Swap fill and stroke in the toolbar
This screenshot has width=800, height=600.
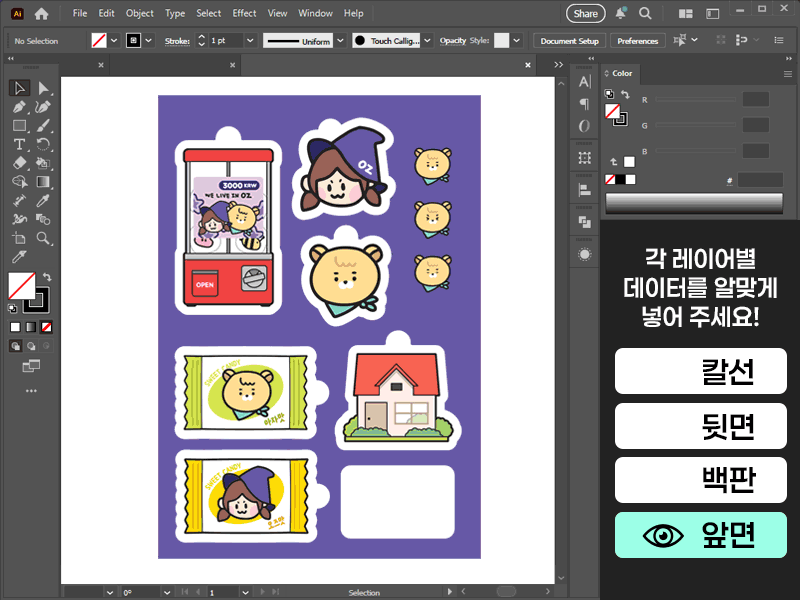(x=47, y=277)
